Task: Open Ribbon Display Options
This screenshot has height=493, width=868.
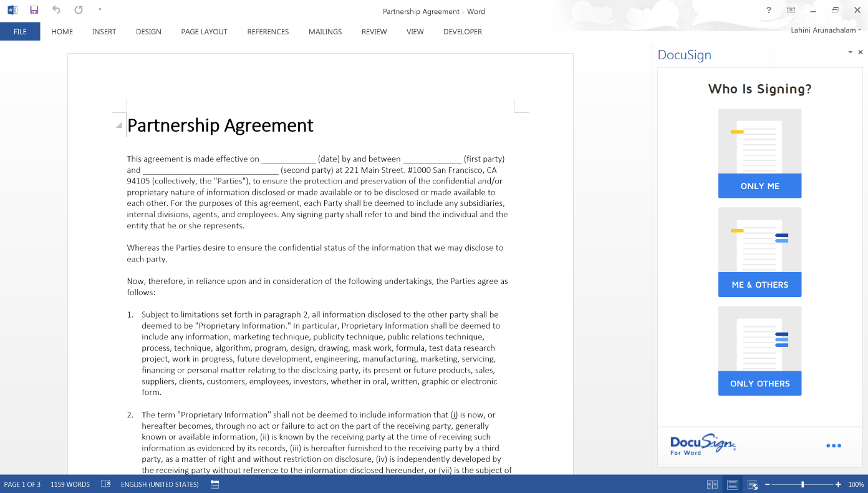Action: pos(791,10)
